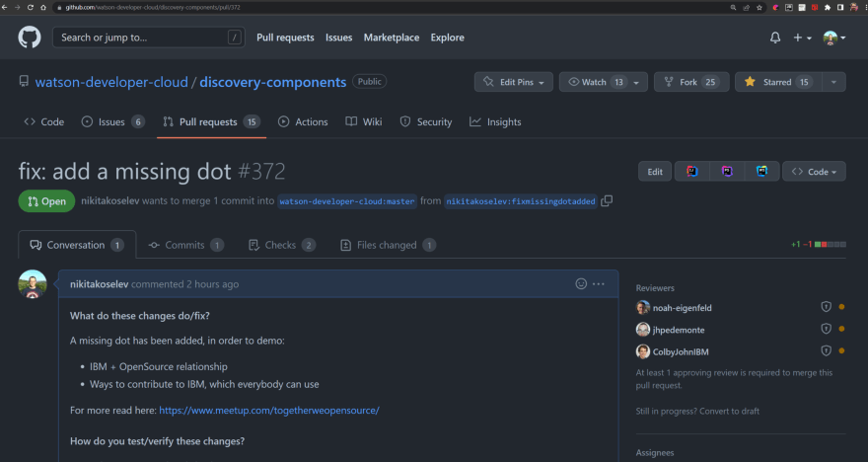
Task: Click the watson-developer-cloud:master branch label
Action: click(x=347, y=201)
